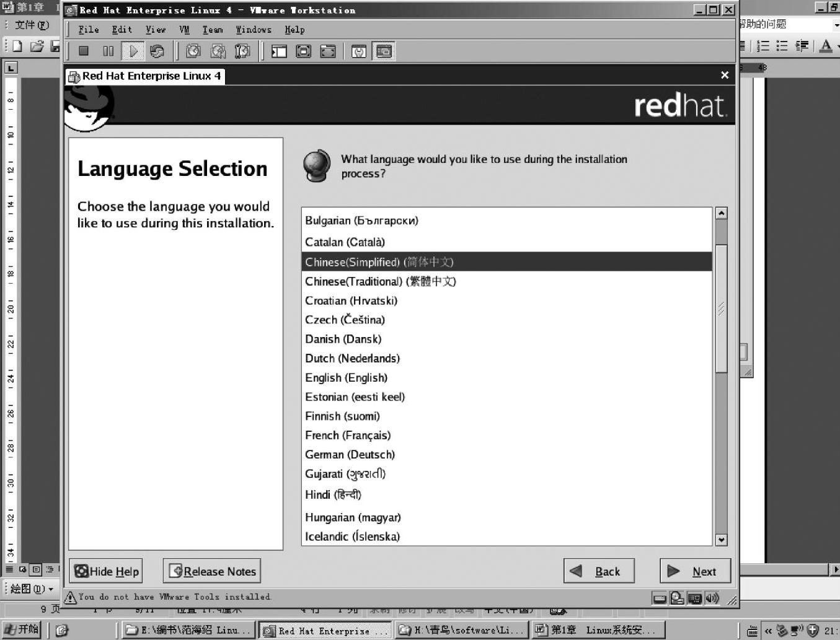The width and height of the screenshot is (840, 640).
Task: Take a snapshot using the camera-clock icon
Action: [x=193, y=51]
